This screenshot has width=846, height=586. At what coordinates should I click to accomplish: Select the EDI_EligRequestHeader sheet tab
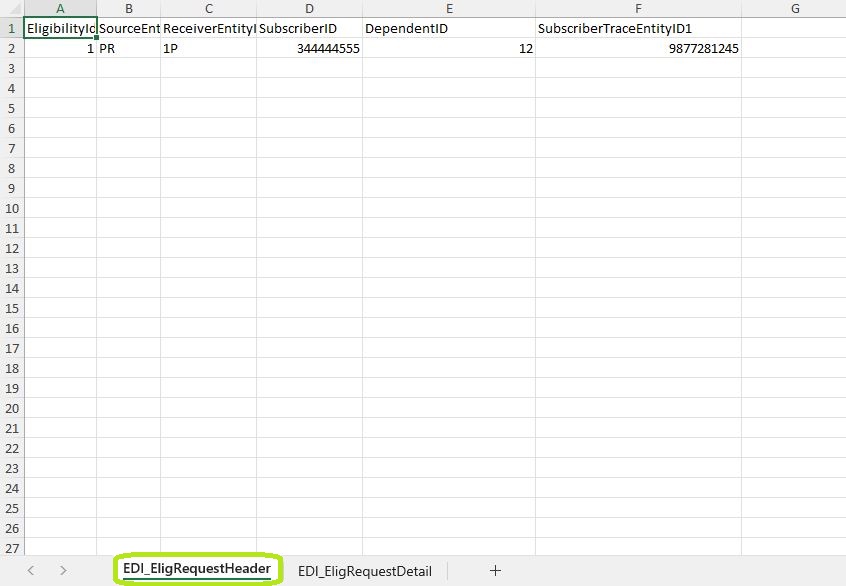[x=197, y=569]
